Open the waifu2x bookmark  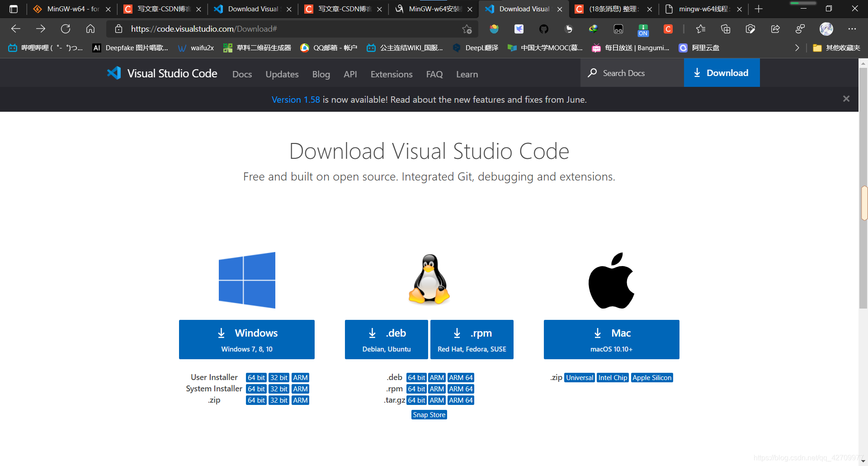coord(196,48)
